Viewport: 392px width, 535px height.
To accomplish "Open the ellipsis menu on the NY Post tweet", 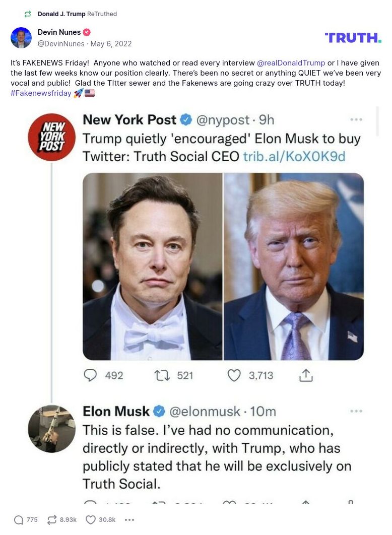I will 356,119.
